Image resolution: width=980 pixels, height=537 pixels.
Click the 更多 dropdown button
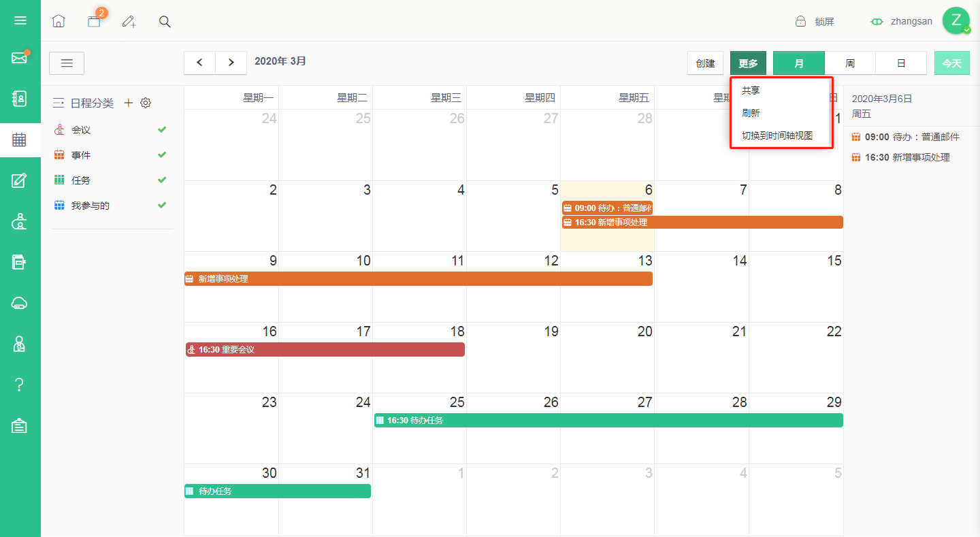tap(749, 63)
